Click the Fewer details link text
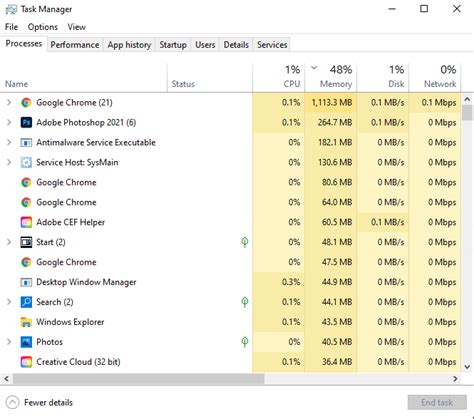The width and height of the screenshot is (474, 419). [48, 403]
